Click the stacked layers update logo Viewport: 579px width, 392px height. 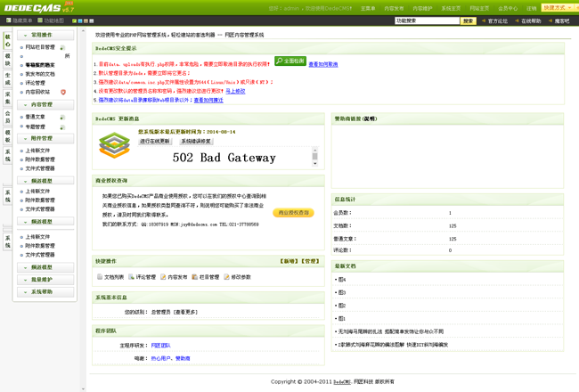(x=115, y=145)
